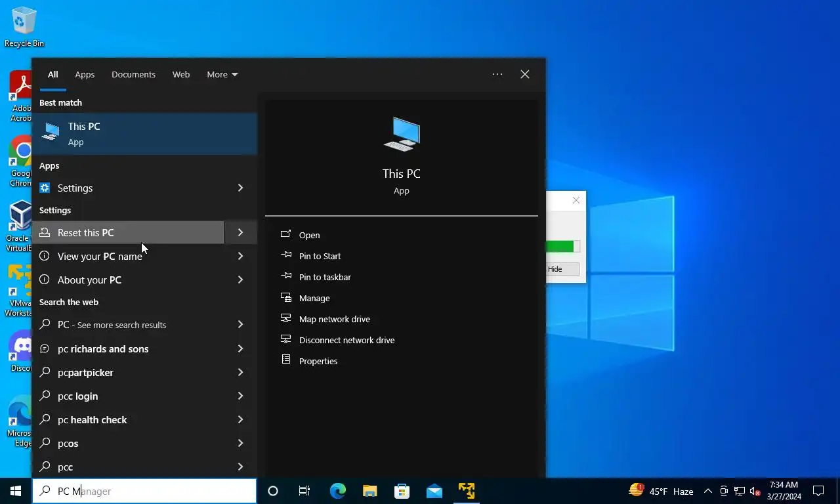Open the VMware Workstation desktop shortcut
The width and height of the screenshot is (840, 504).
coord(20,291)
